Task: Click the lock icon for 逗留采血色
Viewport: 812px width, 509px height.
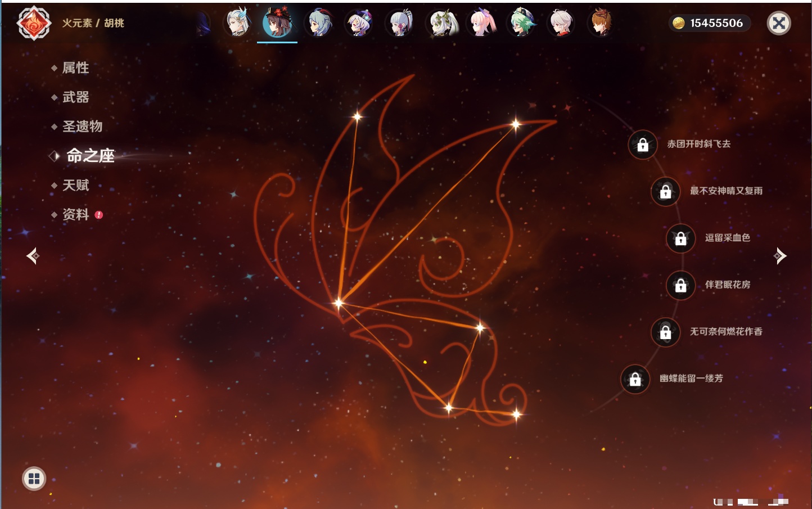Action: (x=680, y=238)
